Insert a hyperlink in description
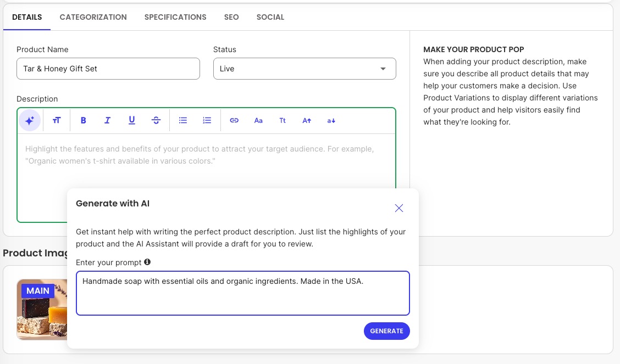The image size is (620, 364). 234,120
